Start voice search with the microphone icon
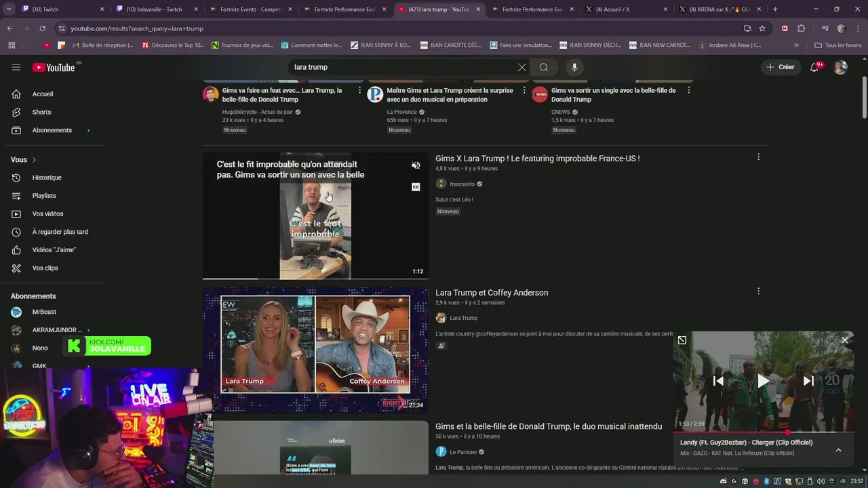 click(574, 67)
